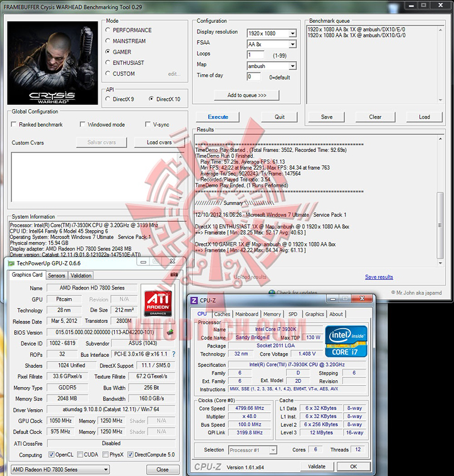Click the Time of day input field

[253, 77]
